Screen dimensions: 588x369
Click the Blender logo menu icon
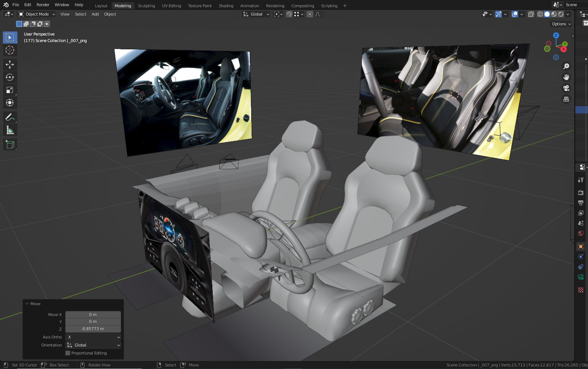(x=6, y=5)
